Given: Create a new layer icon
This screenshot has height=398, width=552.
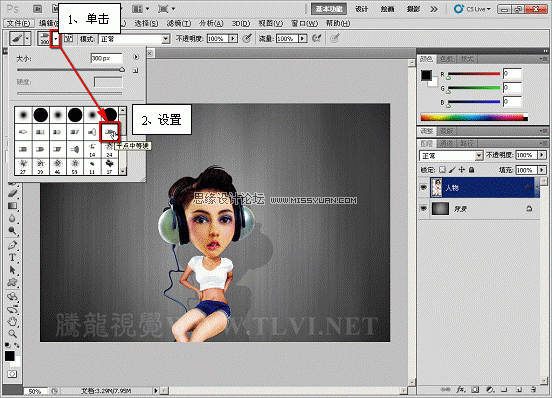Looking at the screenshot, I should tap(519, 390).
